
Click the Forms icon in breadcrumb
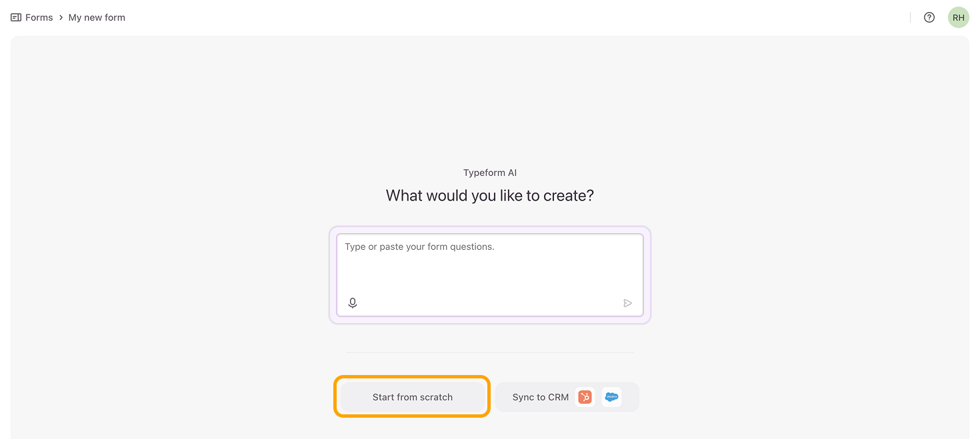[x=16, y=17]
